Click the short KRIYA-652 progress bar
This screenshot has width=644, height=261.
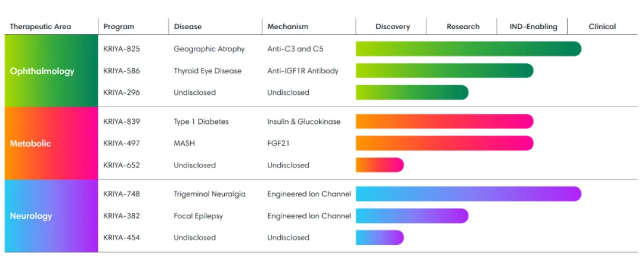380,165
